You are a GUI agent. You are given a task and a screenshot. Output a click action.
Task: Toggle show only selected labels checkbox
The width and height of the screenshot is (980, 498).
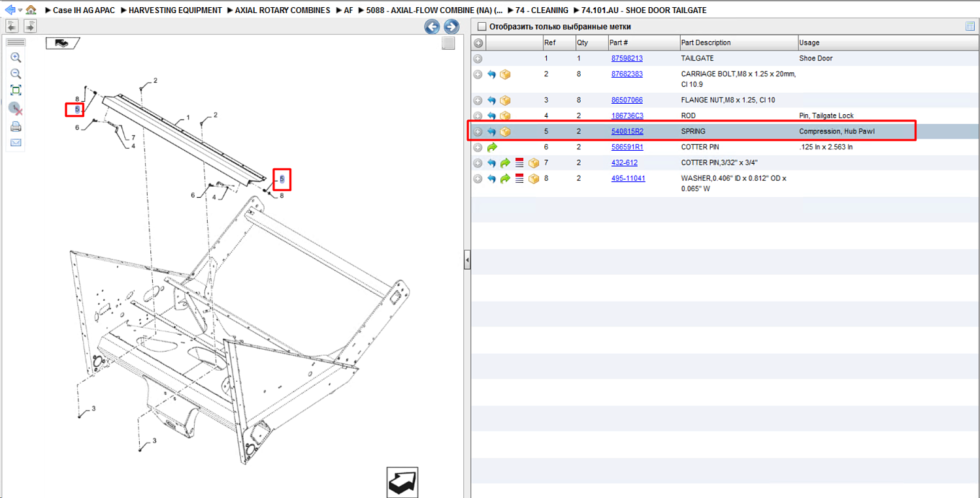[482, 27]
